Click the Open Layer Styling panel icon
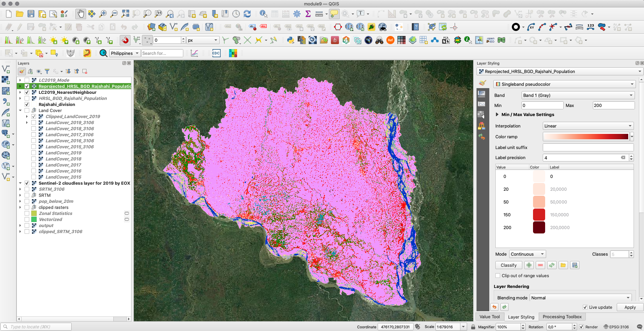Viewport: 644px width, 331px height. click(x=22, y=71)
